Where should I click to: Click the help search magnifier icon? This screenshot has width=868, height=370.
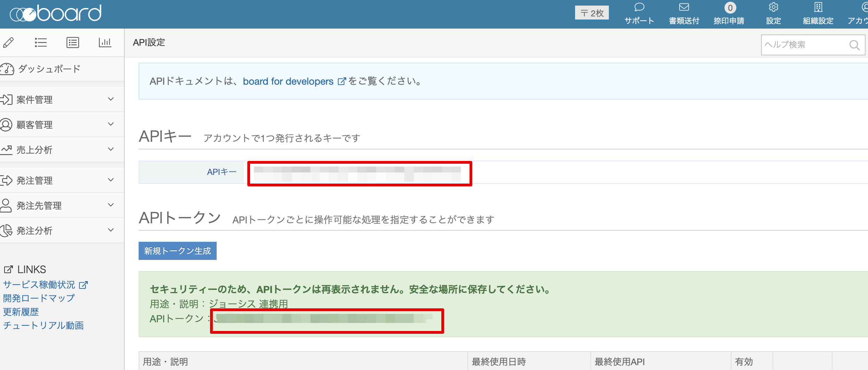pos(854,45)
